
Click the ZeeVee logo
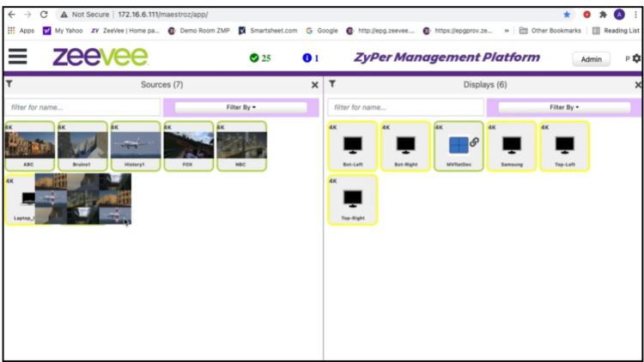click(100, 57)
